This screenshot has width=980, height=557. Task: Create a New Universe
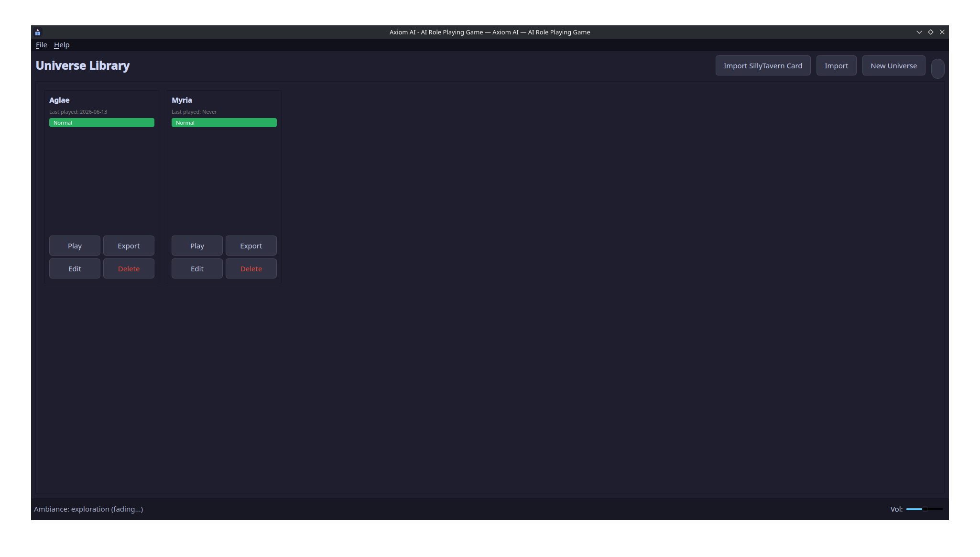point(893,66)
